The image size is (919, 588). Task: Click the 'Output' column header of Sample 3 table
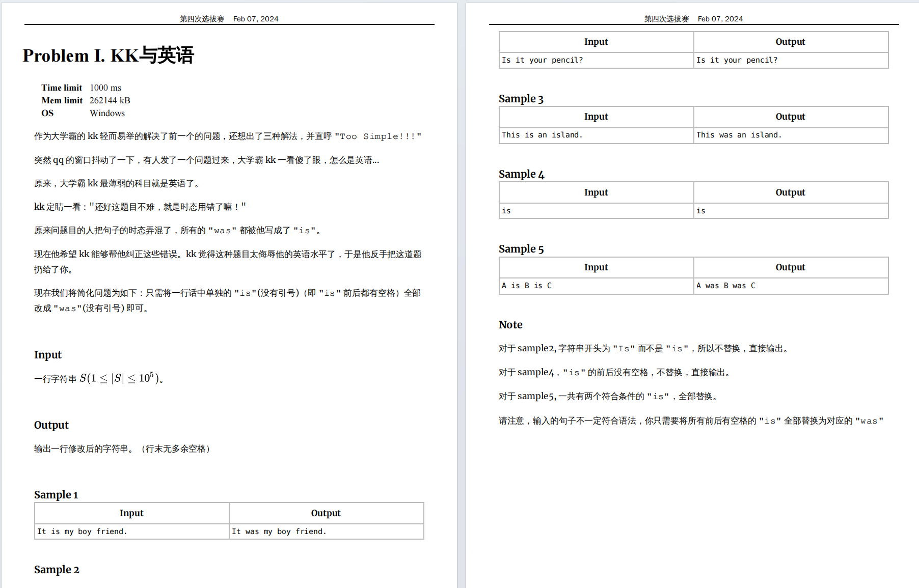coord(791,117)
